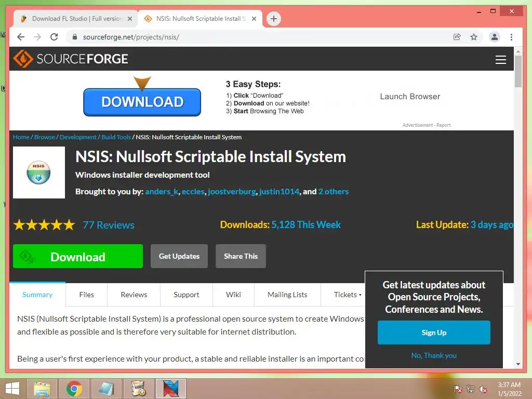Click scrollbar down arrow
Image resolution: width=532 pixels, height=399 pixels.
tap(518, 364)
